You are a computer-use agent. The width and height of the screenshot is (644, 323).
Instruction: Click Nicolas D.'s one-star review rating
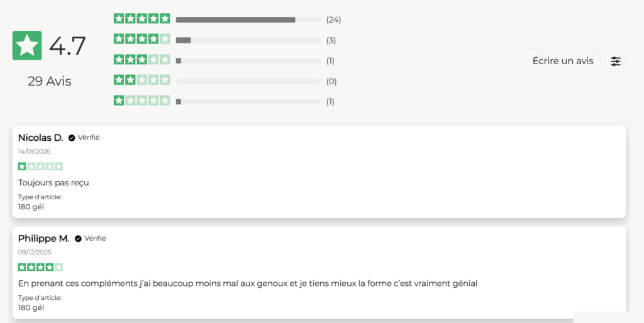(x=40, y=167)
